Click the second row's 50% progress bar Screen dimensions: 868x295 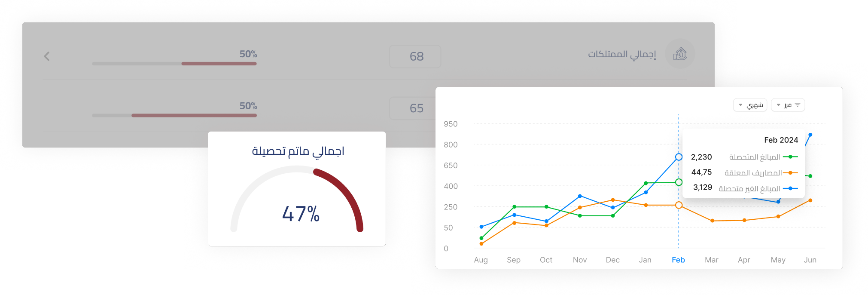[174, 115]
